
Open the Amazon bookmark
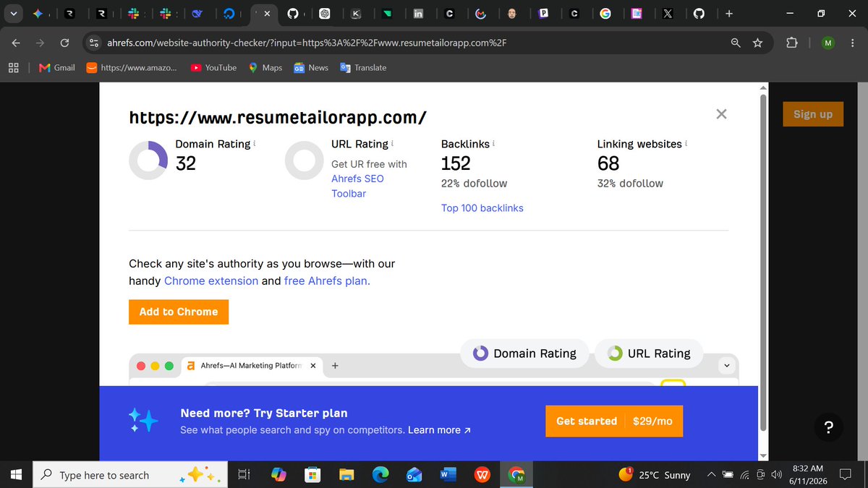131,67
